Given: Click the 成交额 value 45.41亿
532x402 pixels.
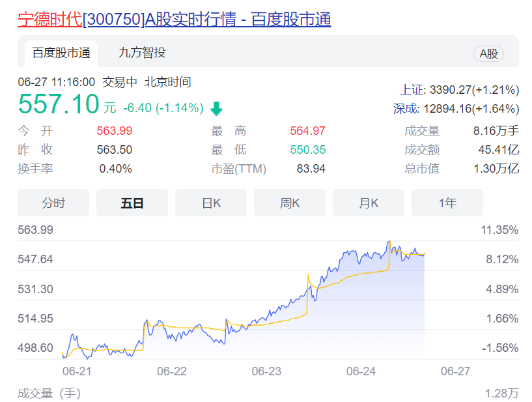Looking at the screenshot, I should click(499, 150).
